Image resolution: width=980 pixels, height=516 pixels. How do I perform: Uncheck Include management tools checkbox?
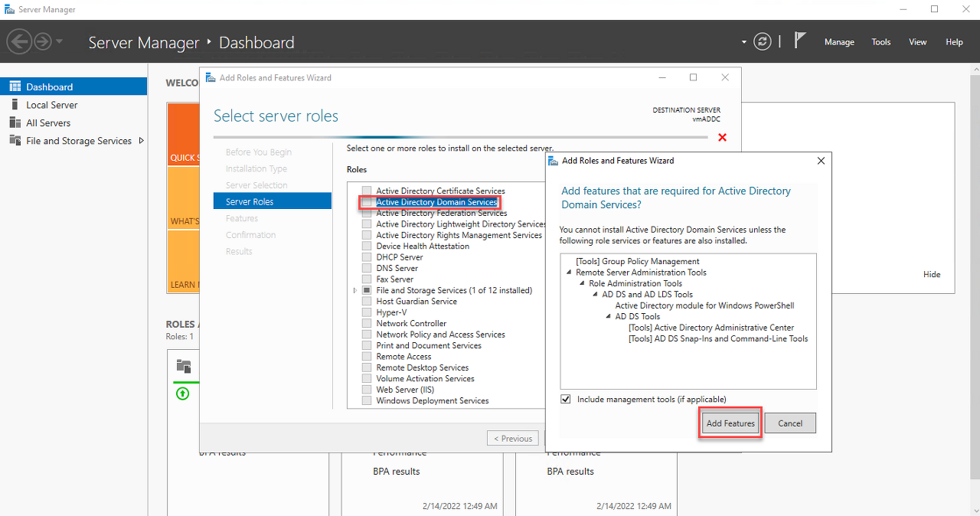pos(566,400)
